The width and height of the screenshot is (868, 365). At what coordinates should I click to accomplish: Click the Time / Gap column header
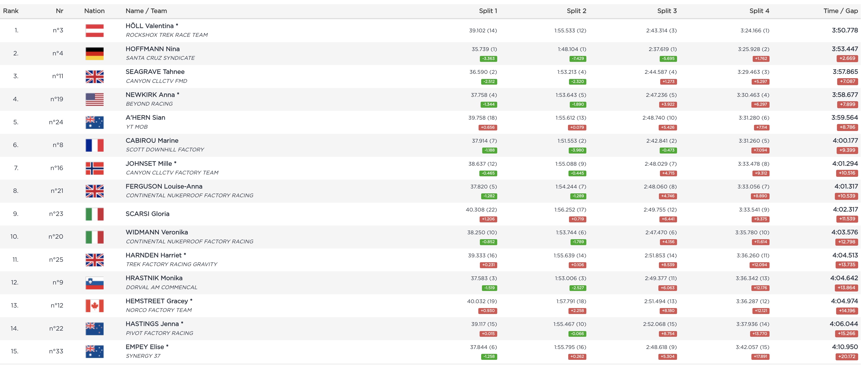(x=840, y=11)
